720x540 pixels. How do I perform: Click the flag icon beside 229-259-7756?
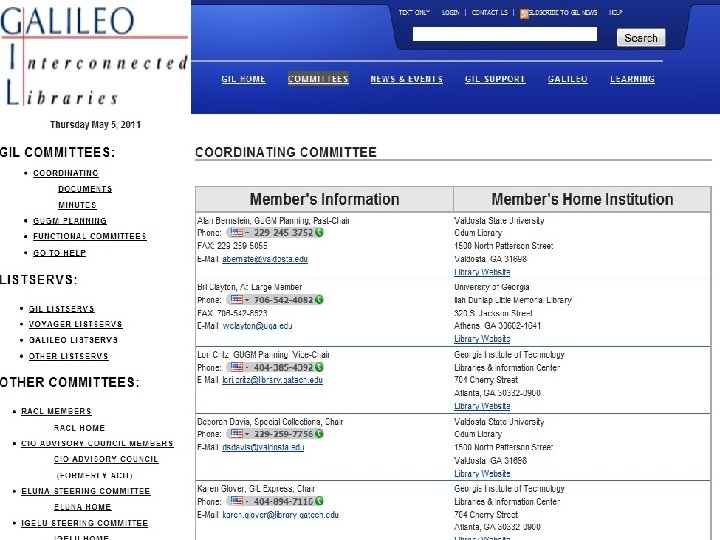pyautogui.click(x=236, y=433)
